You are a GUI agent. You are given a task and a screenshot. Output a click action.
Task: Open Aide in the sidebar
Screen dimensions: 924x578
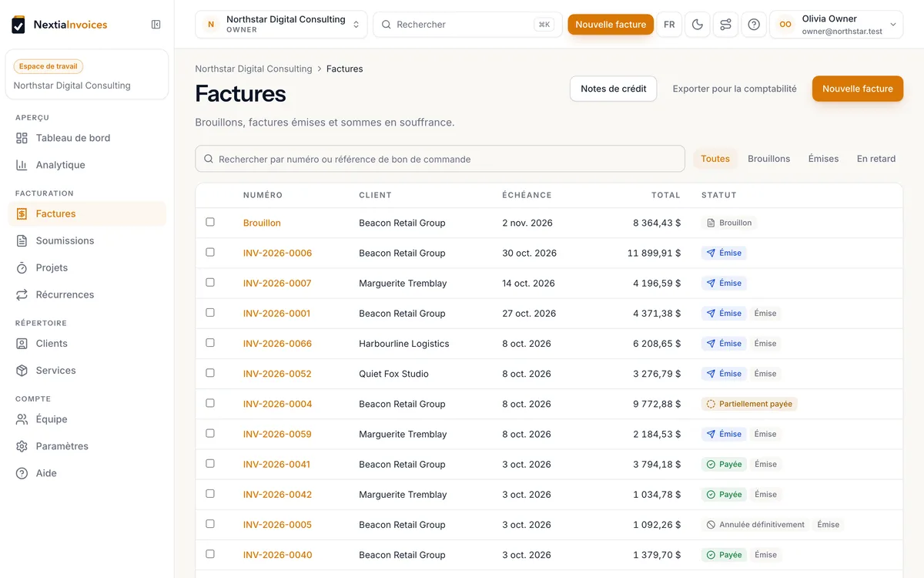87,473
